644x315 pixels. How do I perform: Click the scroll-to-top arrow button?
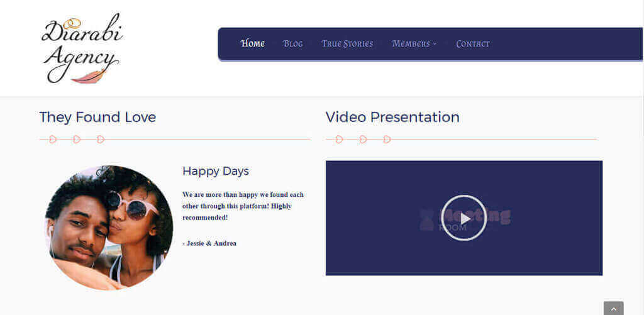point(613,308)
